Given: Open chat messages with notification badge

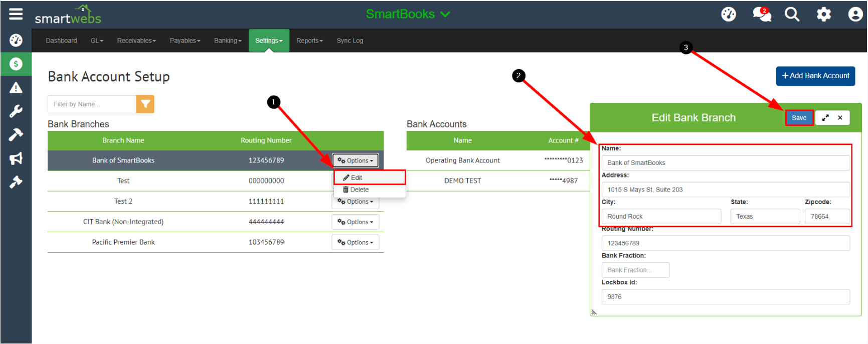Looking at the screenshot, I should tap(762, 14).
